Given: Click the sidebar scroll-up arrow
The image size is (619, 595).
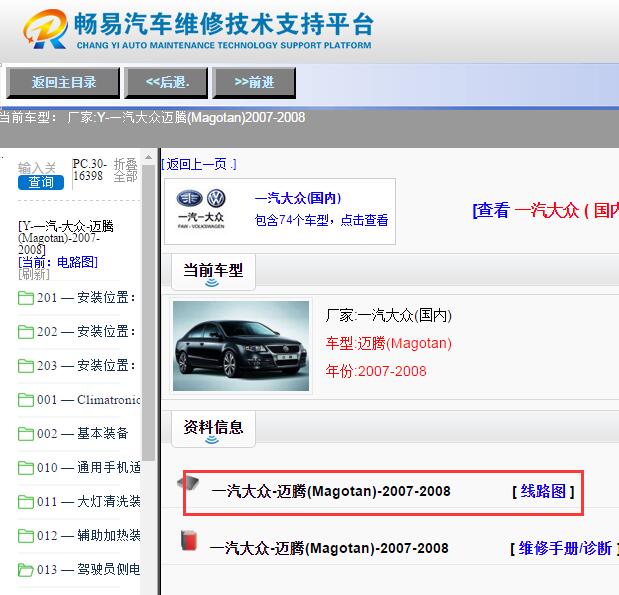Looking at the screenshot, I should click(x=148, y=158).
